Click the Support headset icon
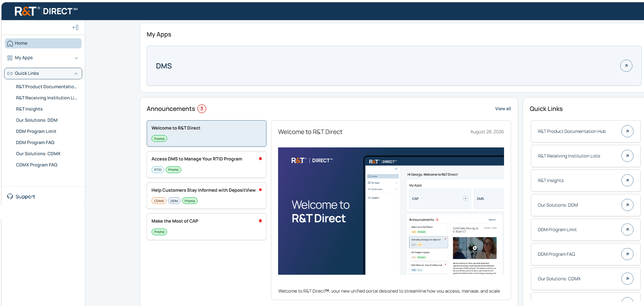 pyautogui.click(x=10, y=197)
